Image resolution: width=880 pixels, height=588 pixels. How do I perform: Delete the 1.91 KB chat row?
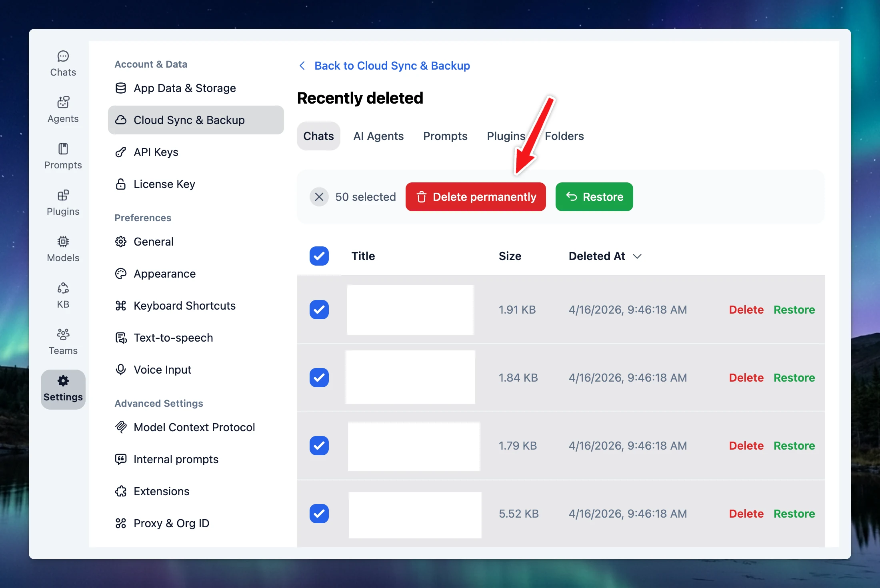pos(746,310)
